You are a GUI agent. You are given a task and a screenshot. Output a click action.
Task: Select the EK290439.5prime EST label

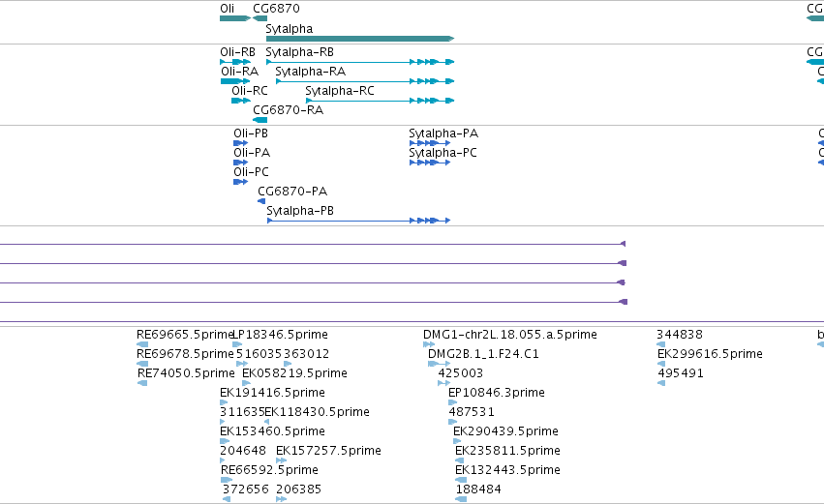(506, 432)
